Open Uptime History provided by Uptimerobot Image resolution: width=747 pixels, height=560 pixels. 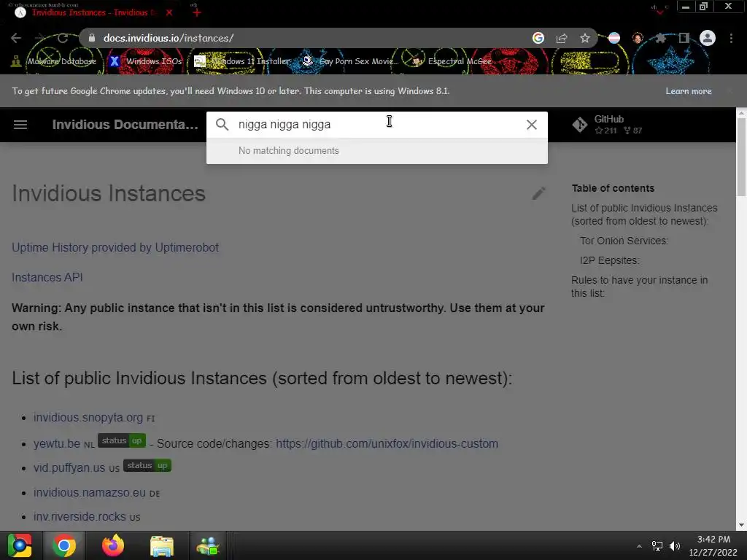[x=115, y=248]
